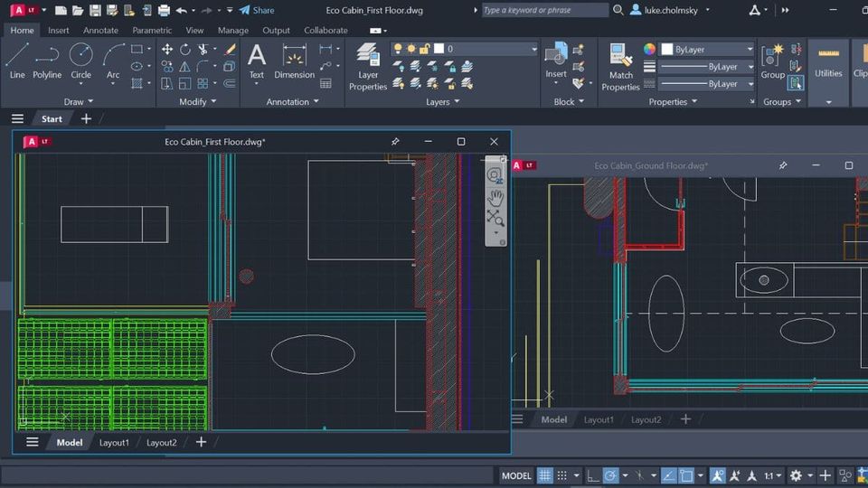Open the Layer Properties manager
Image resolution: width=868 pixels, height=488 pixels.
pyautogui.click(x=368, y=66)
